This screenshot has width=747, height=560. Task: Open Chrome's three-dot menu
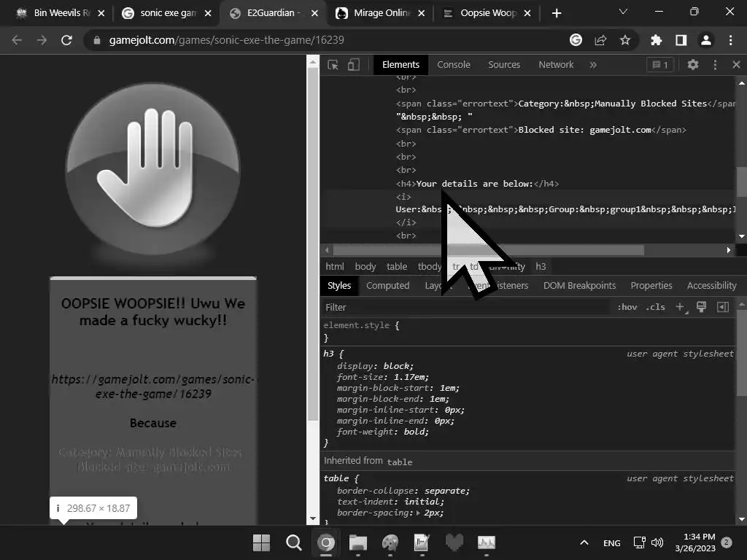point(730,40)
